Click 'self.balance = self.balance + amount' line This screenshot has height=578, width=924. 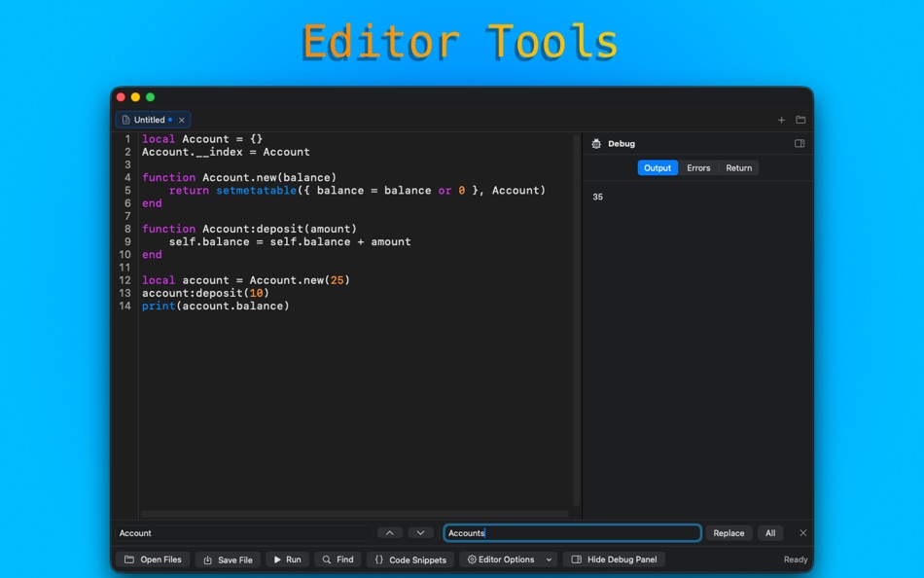290,242
